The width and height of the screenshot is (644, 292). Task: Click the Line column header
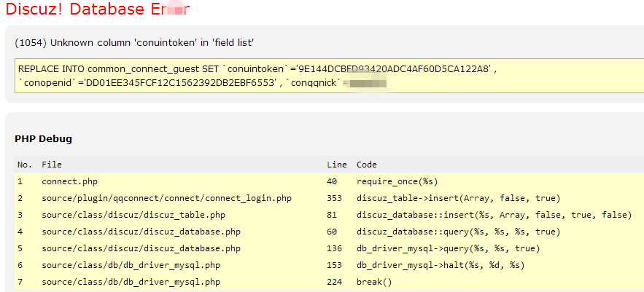(336, 165)
